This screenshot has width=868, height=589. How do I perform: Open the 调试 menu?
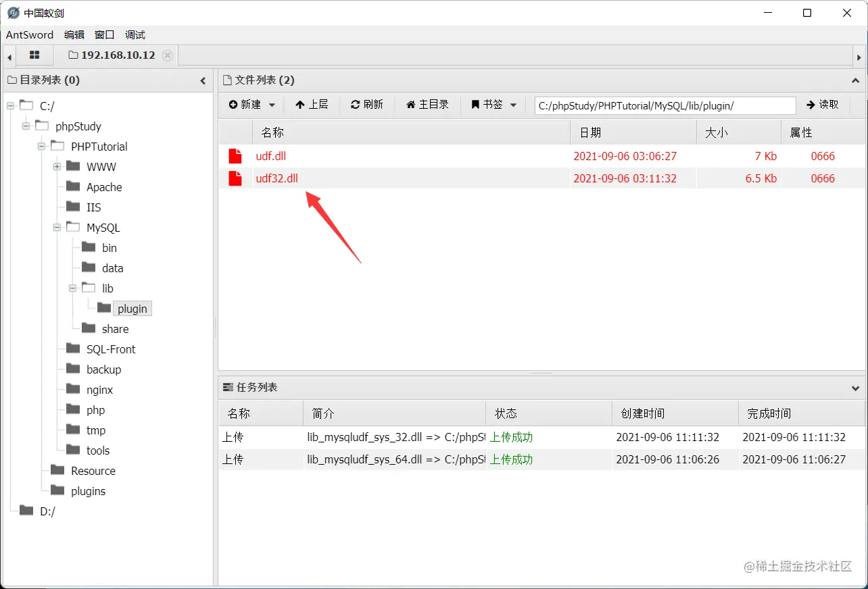pos(135,34)
